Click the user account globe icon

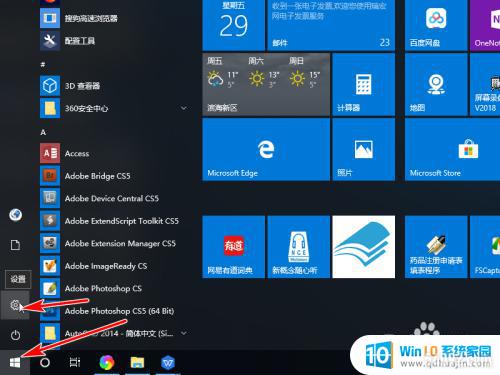(x=16, y=215)
